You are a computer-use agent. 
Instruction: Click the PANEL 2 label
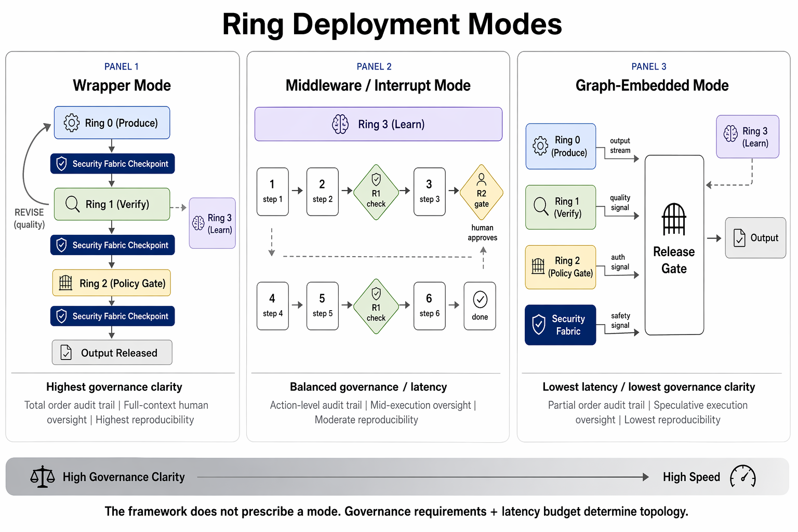coord(374,66)
